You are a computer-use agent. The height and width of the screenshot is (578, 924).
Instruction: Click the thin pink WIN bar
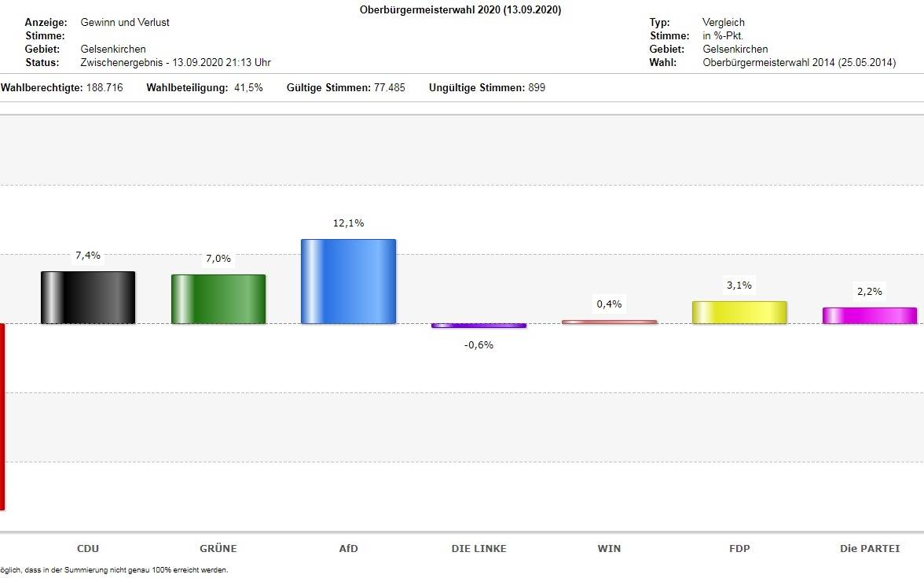(609, 322)
